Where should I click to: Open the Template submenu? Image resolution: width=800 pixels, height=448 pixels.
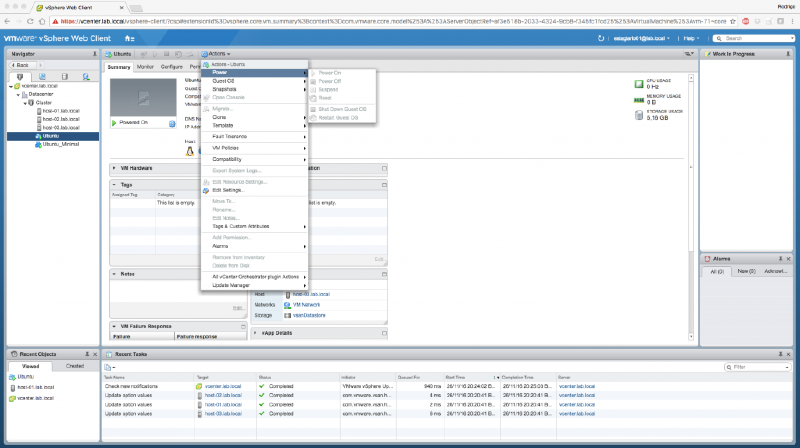pyautogui.click(x=255, y=125)
